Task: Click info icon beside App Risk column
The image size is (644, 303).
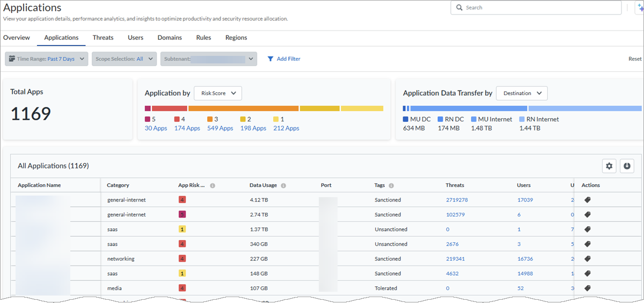Action: tap(213, 186)
